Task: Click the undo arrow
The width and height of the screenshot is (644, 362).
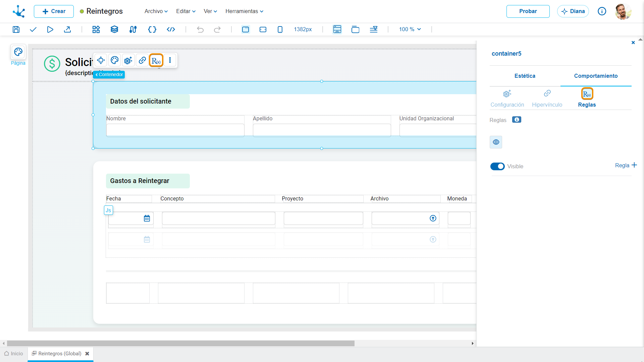Action: point(200,29)
